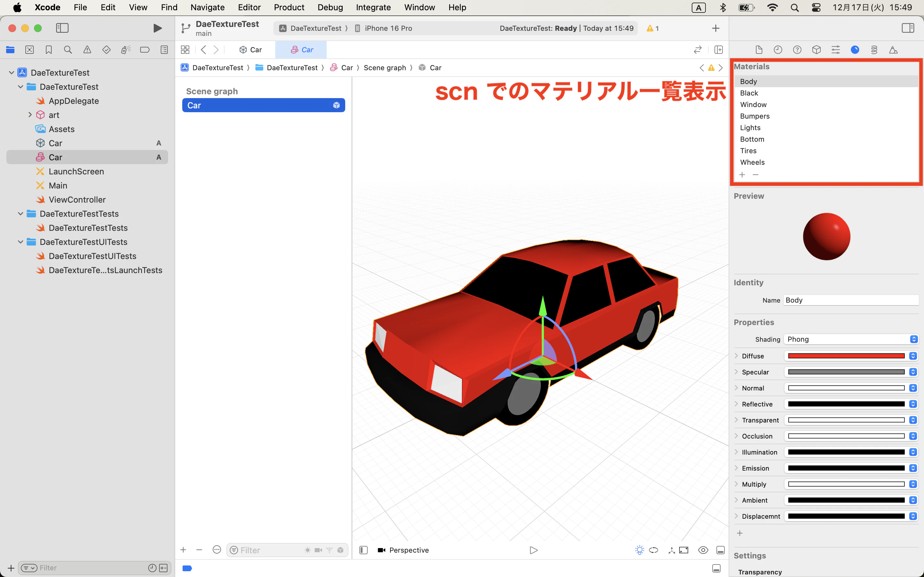
Task: Open the Breakpoint navigator tag icon
Action: click(x=145, y=50)
